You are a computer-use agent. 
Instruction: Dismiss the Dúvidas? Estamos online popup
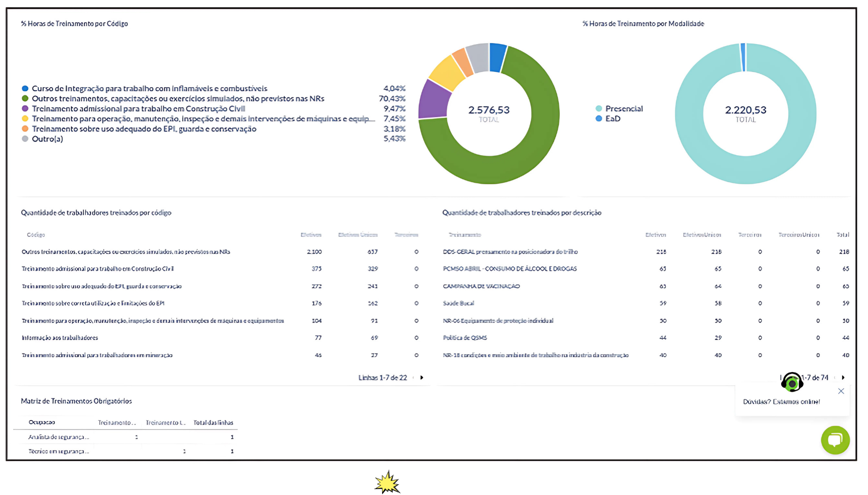[x=841, y=391]
